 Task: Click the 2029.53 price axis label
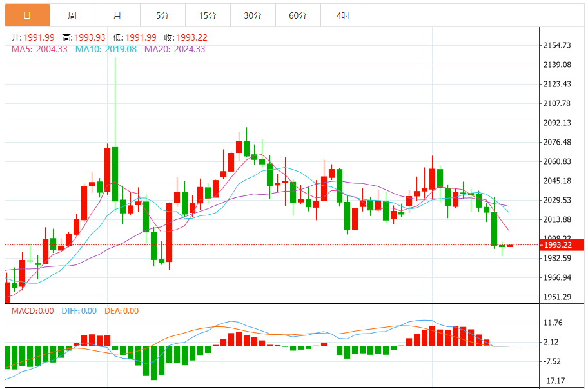(557, 200)
